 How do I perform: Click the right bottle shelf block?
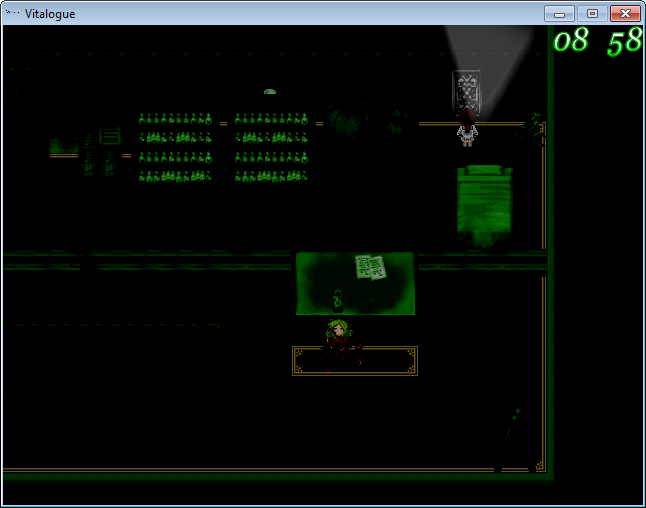point(272,147)
